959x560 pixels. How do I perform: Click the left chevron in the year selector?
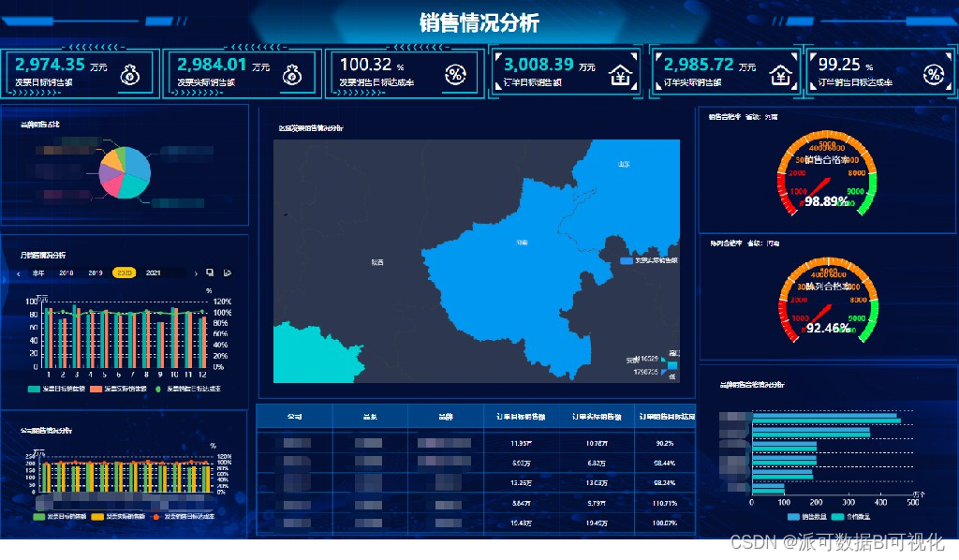[x=19, y=273]
